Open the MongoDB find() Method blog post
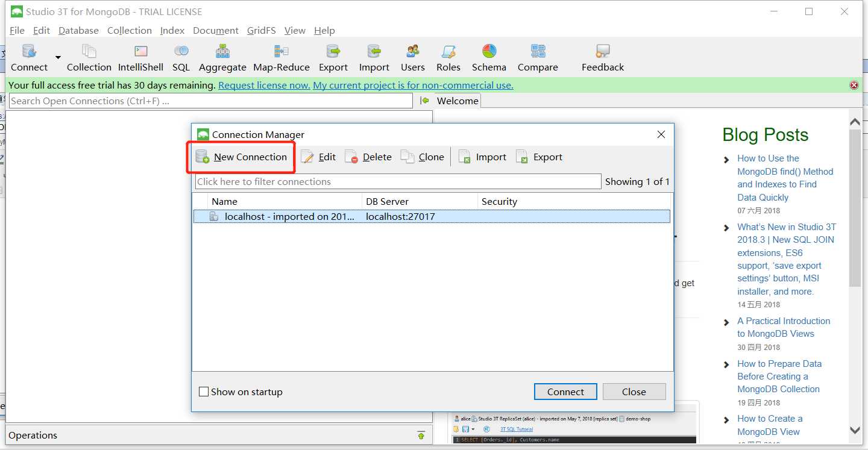 click(x=785, y=178)
